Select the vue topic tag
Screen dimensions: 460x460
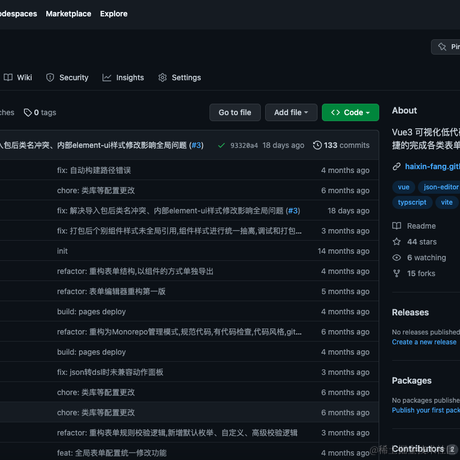pyautogui.click(x=403, y=187)
